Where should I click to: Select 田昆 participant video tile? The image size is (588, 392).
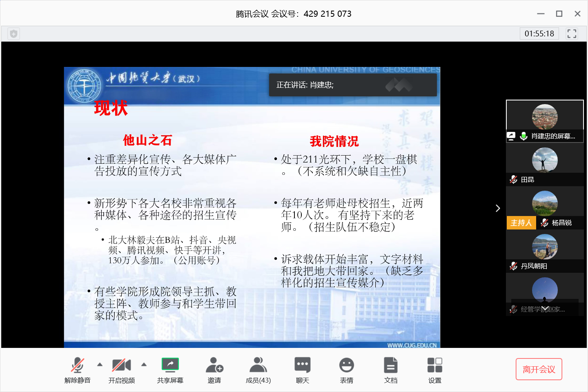tap(545, 165)
